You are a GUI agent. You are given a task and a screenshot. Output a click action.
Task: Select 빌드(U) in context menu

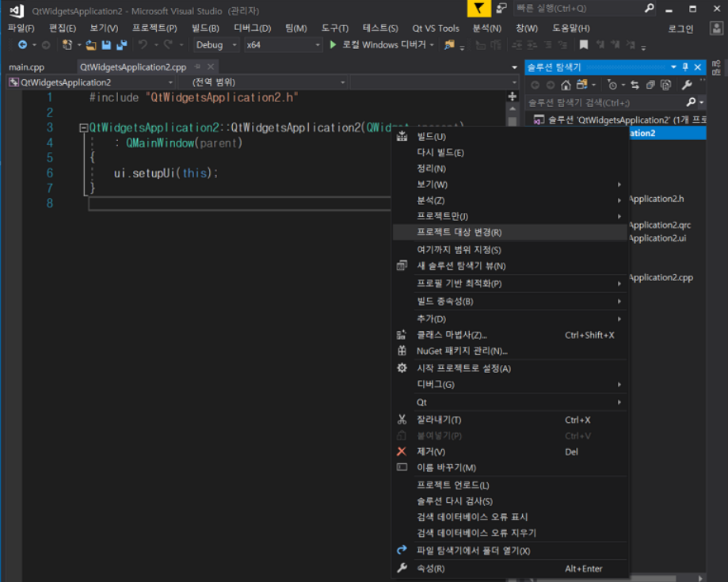(x=509, y=136)
